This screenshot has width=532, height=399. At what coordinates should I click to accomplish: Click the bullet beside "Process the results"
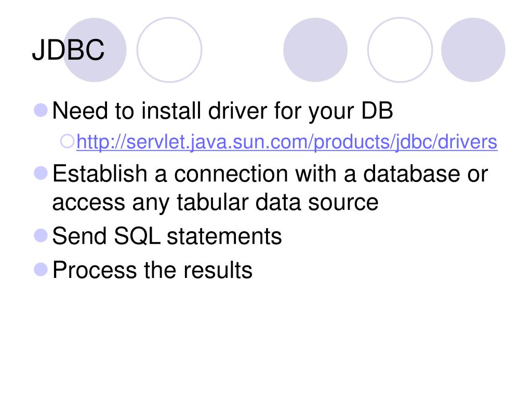tap(41, 270)
